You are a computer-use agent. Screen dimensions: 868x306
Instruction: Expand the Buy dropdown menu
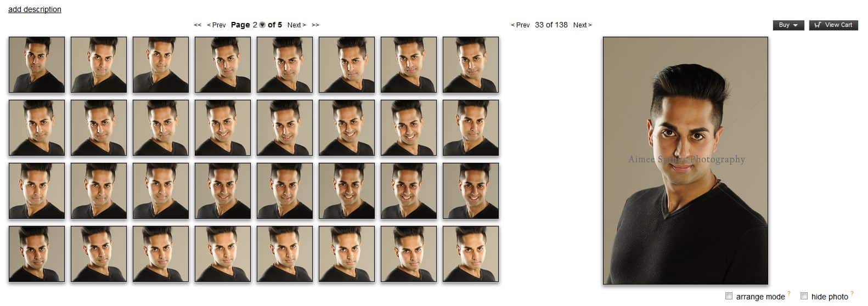click(788, 25)
